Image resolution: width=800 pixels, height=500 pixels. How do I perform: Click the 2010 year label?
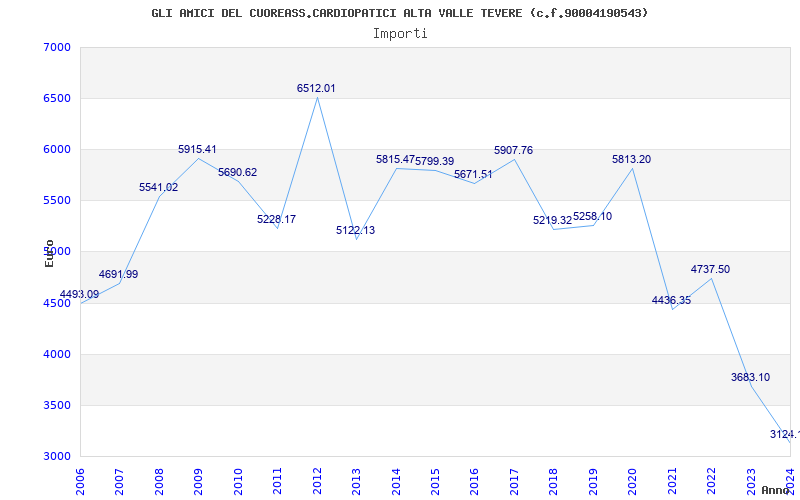pyautogui.click(x=238, y=480)
